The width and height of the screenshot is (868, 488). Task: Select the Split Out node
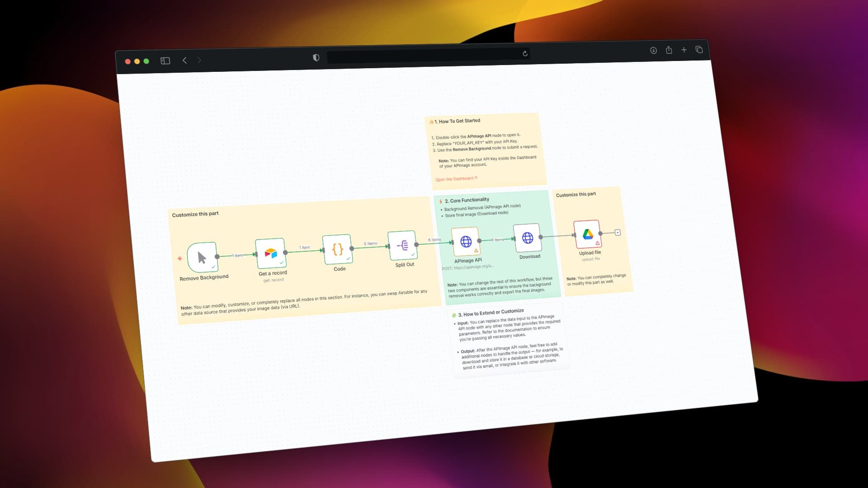tap(402, 245)
